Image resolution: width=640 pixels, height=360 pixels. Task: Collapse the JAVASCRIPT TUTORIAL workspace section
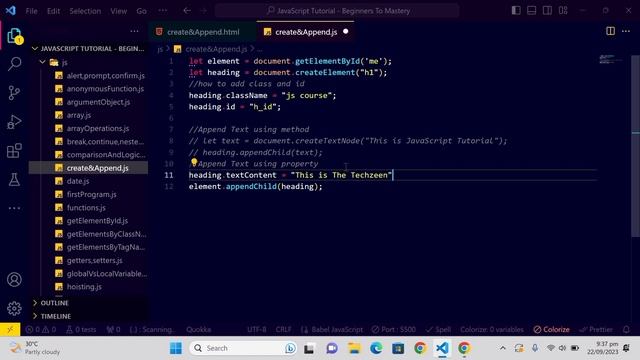pyautogui.click(x=88, y=49)
